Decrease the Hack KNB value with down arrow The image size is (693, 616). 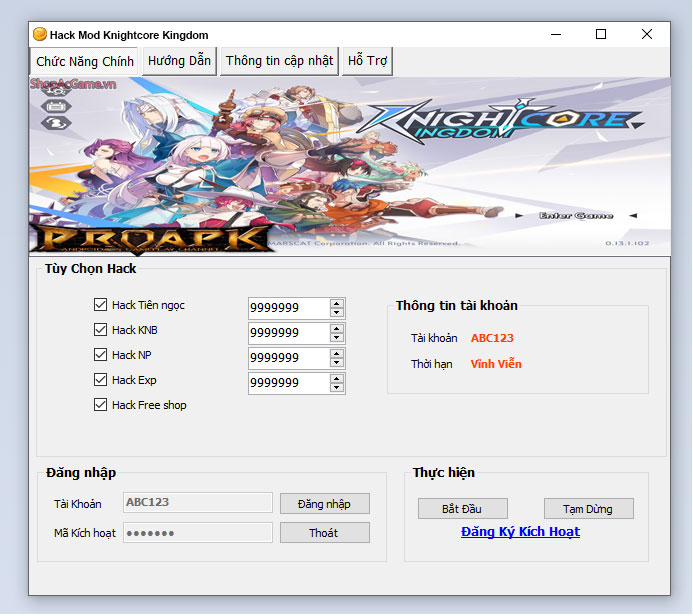[337, 338]
